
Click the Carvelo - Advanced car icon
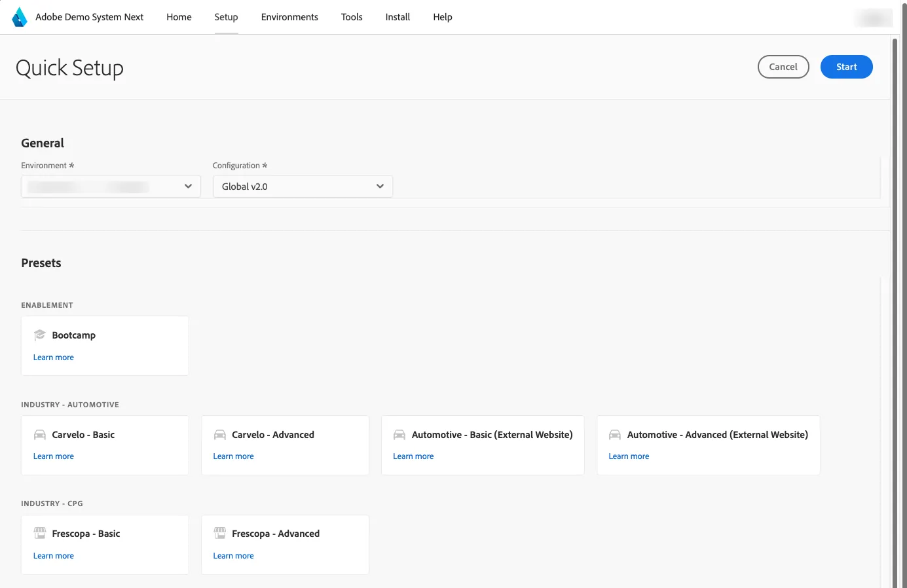219,435
